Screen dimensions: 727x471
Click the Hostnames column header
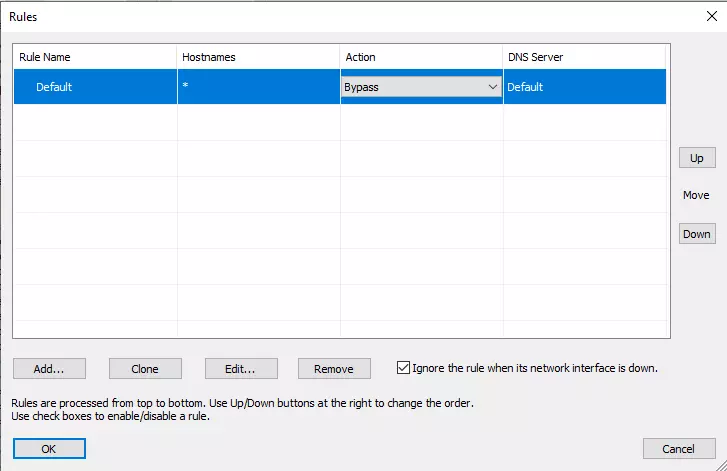click(258, 57)
